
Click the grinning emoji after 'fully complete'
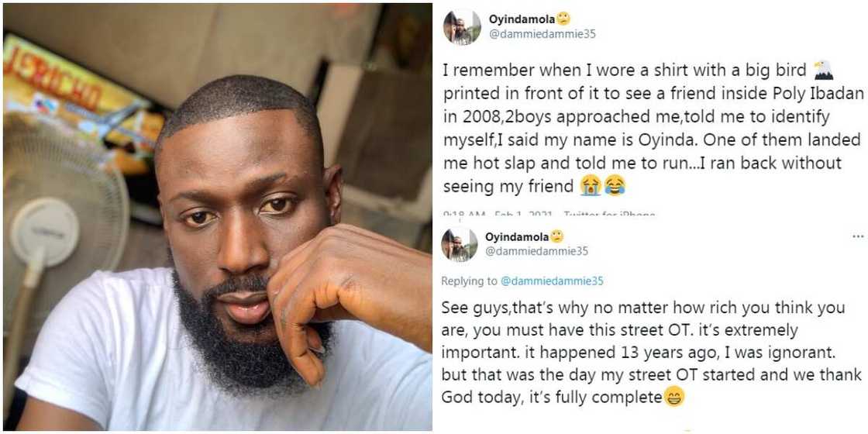click(675, 398)
